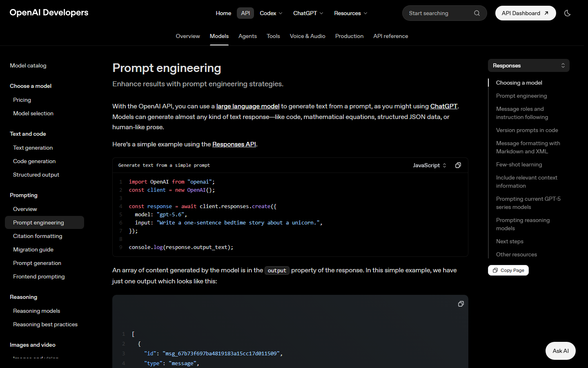The width and height of the screenshot is (588, 368).
Task: Open the Voice & Audio tab
Action: [307, 36]
